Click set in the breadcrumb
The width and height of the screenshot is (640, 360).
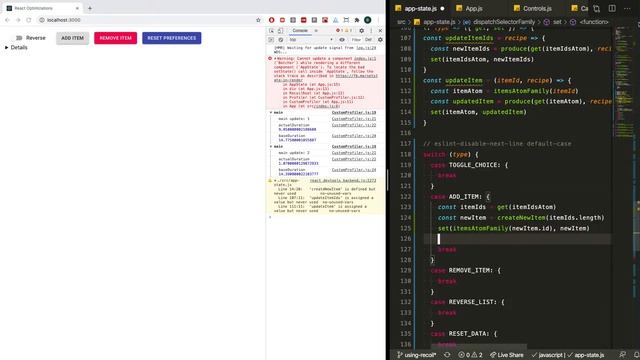click(557, 22)
